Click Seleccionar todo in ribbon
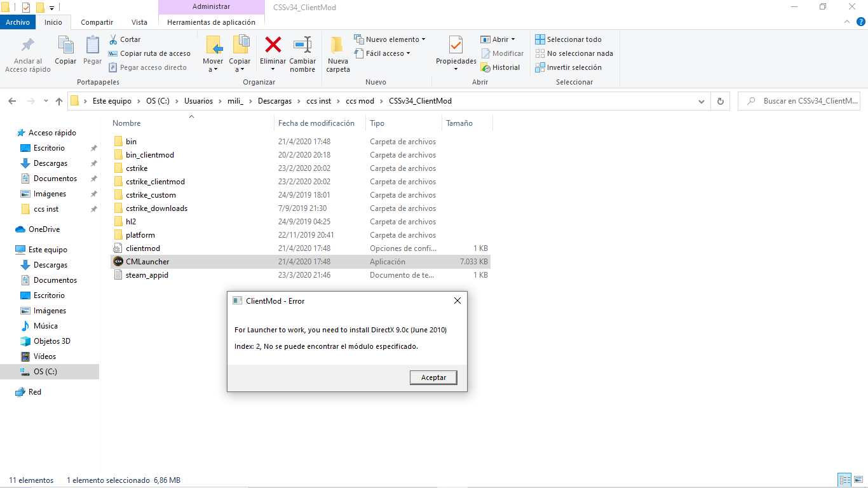The image size is (868, 488). tap(568, 39)
